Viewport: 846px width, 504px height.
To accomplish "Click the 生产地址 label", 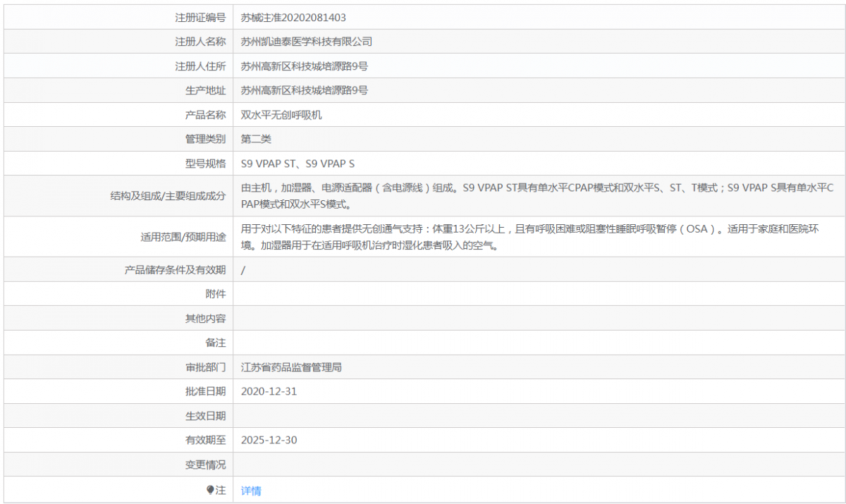I will (x=205, y=90).
